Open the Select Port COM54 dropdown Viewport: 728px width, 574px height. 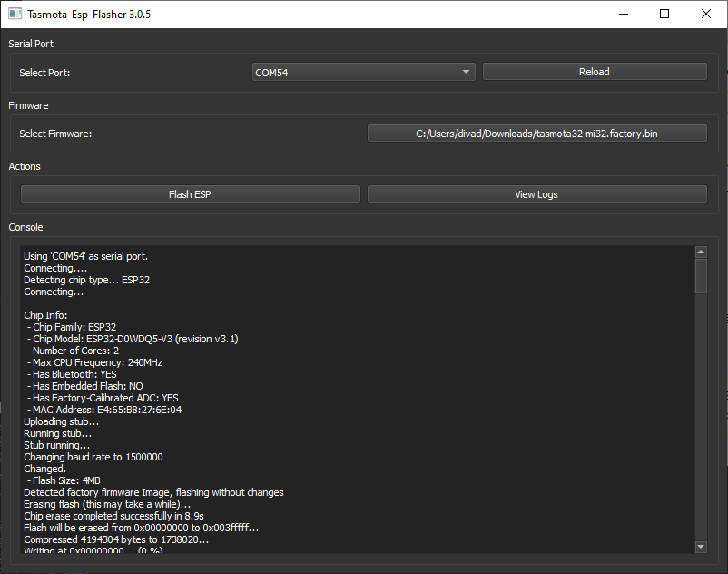tap(363, 72)
